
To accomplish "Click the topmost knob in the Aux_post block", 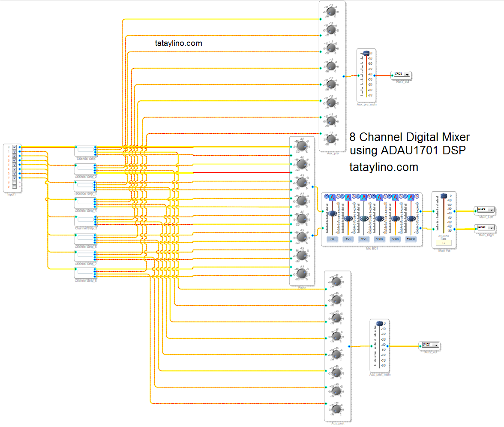I will pyautogui.click(x=336, y=282).
